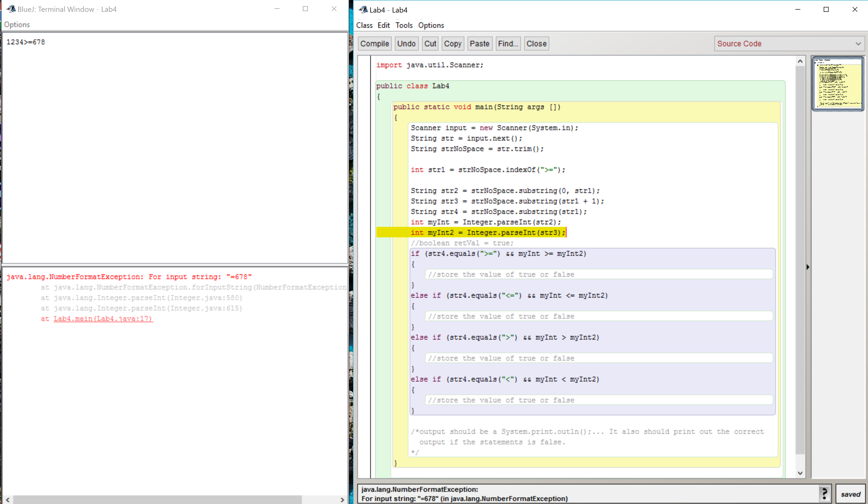Click the NumberFormatException error line in terminal
This screenshot has height=504, width=868.
tap(129, 277)
